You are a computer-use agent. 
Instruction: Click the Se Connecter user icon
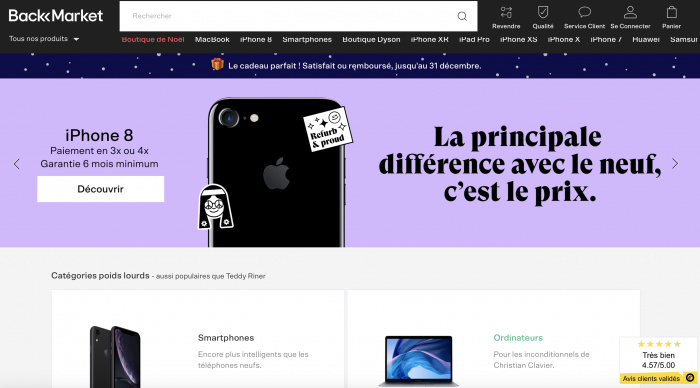(630, 12)
